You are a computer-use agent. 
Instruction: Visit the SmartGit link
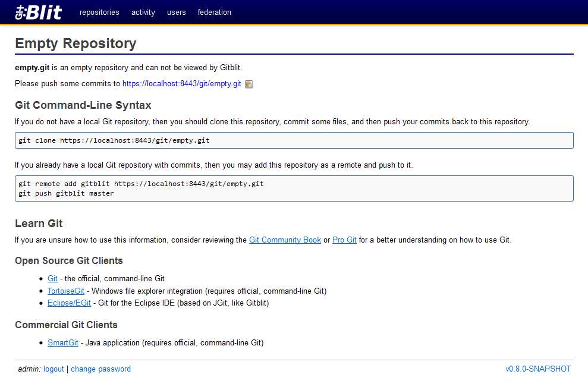click(63, 343)
